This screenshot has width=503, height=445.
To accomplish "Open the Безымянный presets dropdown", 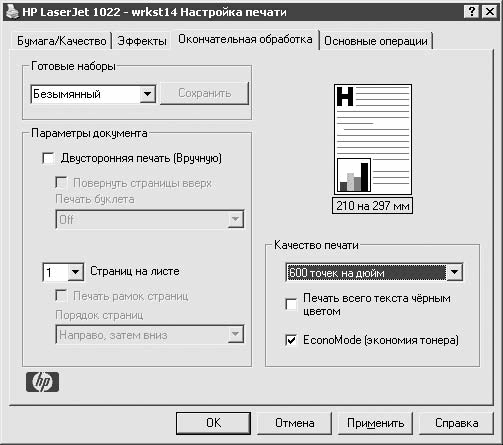I will (x=147, y=94).
